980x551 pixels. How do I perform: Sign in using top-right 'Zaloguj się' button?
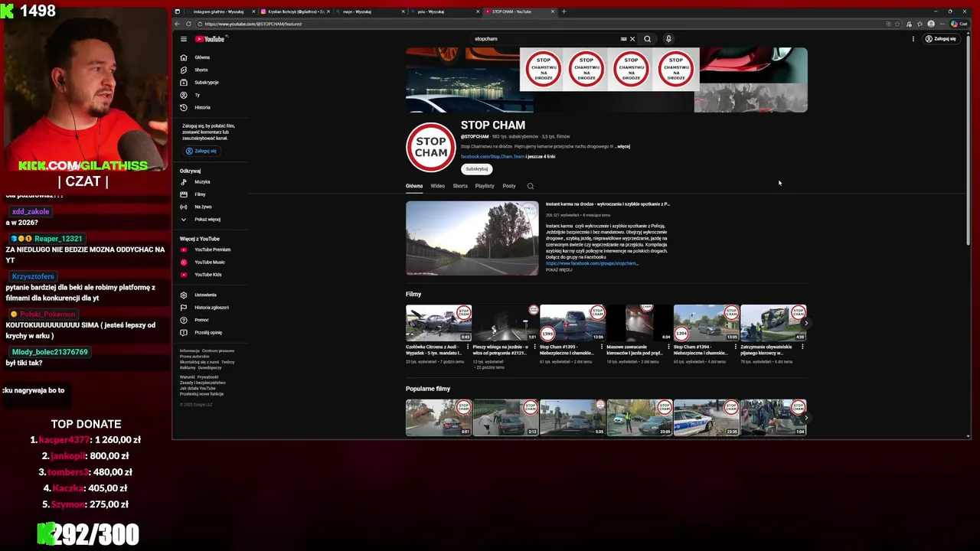[941, 39]
